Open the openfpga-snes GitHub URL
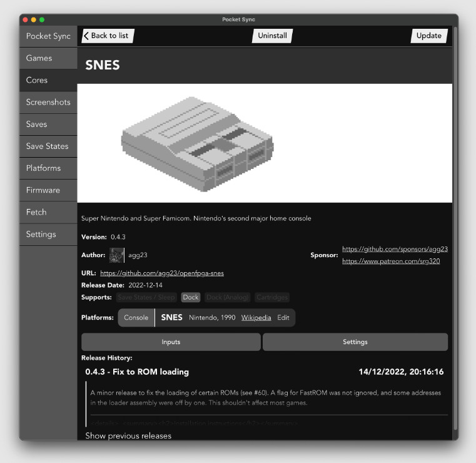 (162, 273)
